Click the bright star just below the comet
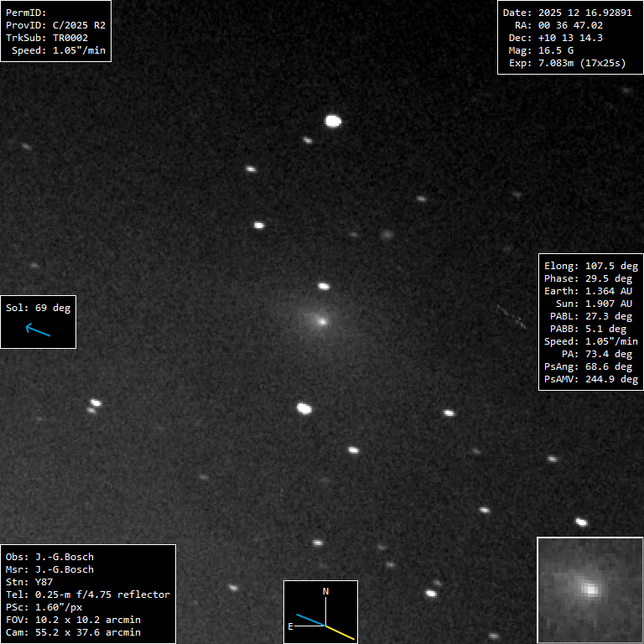This screenshot has width=644, height=644. click(304, 408)
